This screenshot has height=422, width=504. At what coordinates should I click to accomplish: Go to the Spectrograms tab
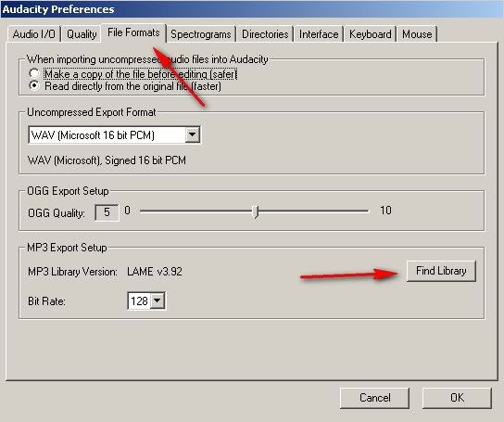pyautogui.click(x=201, y=34)
